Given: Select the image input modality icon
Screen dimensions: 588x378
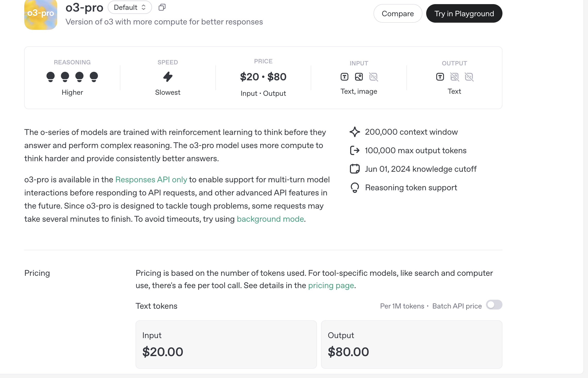Looking at the screenshot, I should pyautogui.click(x=359, y=77).
